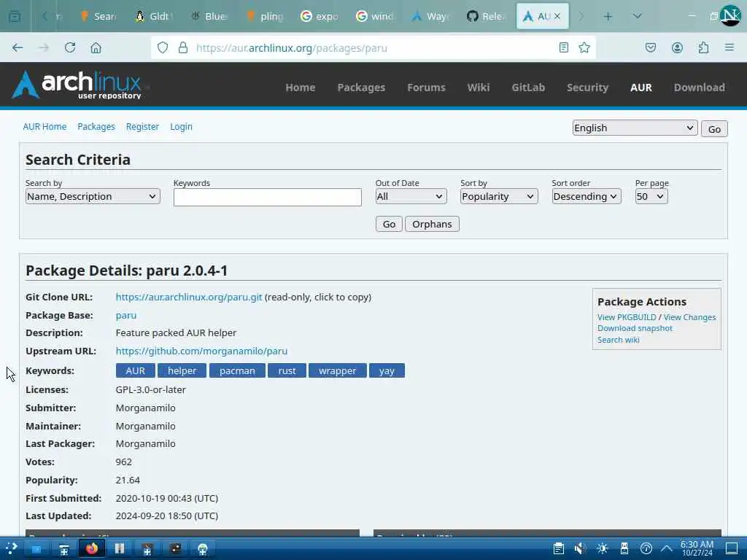Bookmark this page with the star
This screenshot has height=560, width=747.
tap(584, 47)
